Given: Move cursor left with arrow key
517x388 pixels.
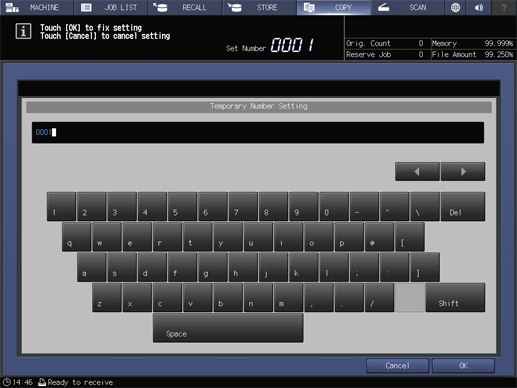Looking at the screenshot, I should click(417, 172).
